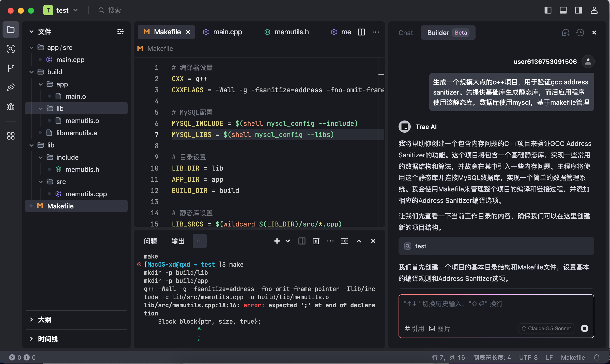Open the 问题 problems tab
Viewport: 610px width, 364px height.
[x=150, y=241]
